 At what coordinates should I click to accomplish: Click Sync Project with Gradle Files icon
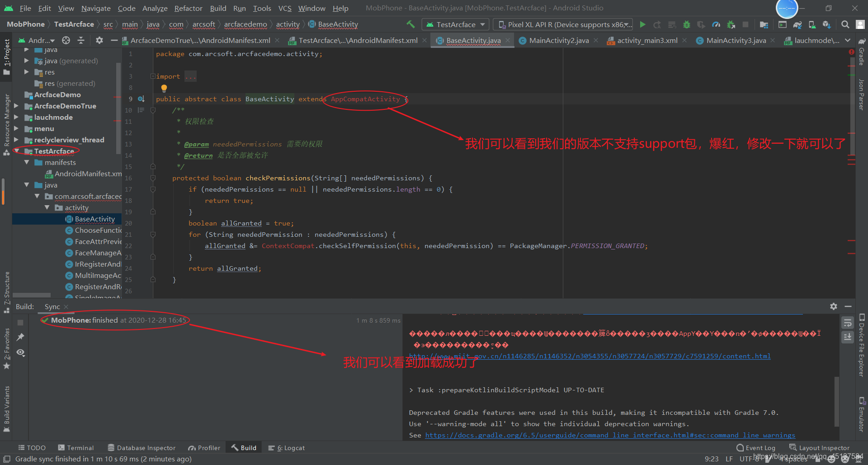(x=797, y=24)
